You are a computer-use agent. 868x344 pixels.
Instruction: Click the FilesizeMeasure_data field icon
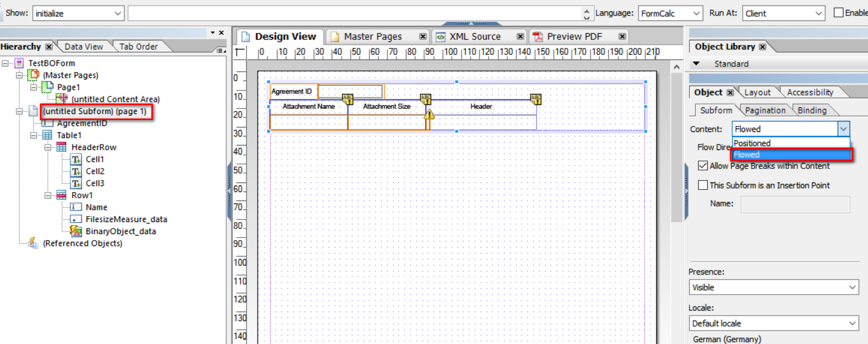(76, 219)
